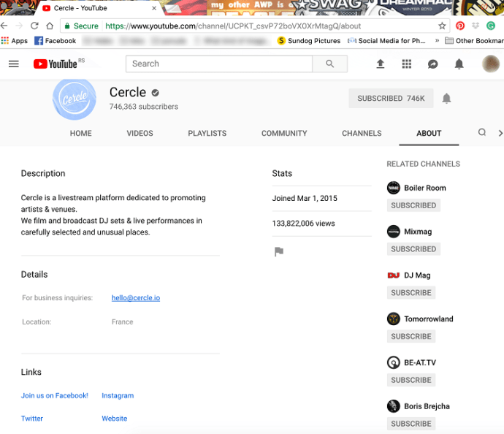Image resolution: width=504 pixels, height=434 pixels.
Task: Open Other Bookmarks folder
Action: pyautogui.click(x=475, y=41)
